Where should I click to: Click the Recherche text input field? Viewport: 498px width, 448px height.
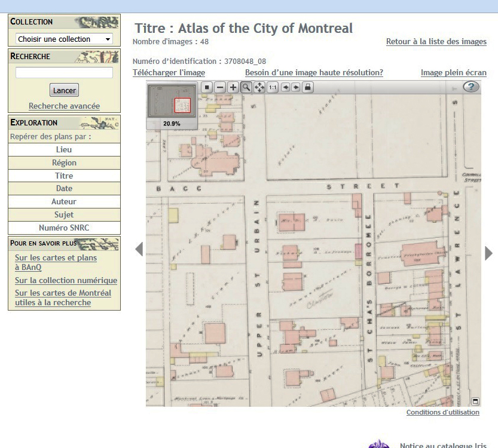64,72
